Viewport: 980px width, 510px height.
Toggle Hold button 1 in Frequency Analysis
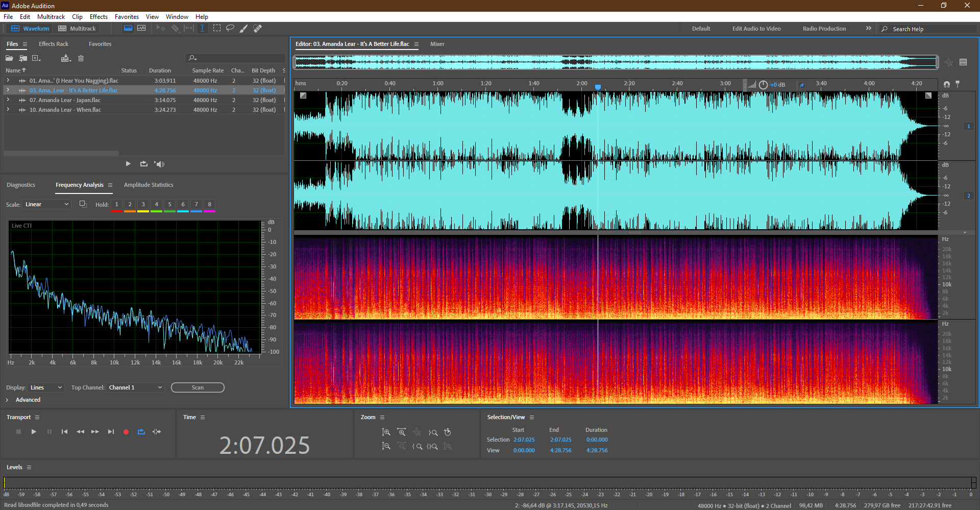[116, 204]
